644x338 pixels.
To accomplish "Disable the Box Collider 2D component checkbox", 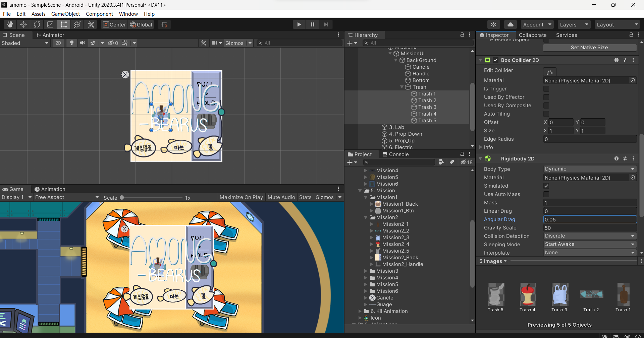I will (x=495, y=60).
